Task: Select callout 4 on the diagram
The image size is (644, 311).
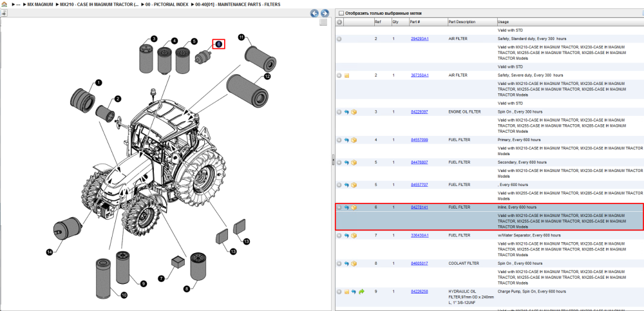Action: (175, 41)
